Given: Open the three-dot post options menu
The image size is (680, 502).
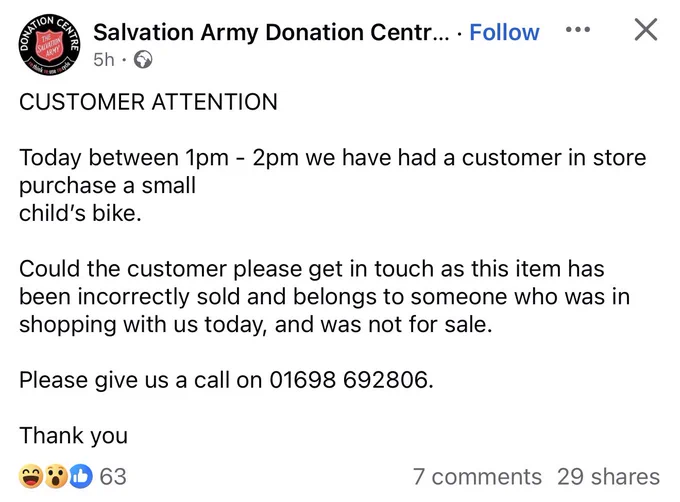Looking at the screenshot, I should pos(578,29).
